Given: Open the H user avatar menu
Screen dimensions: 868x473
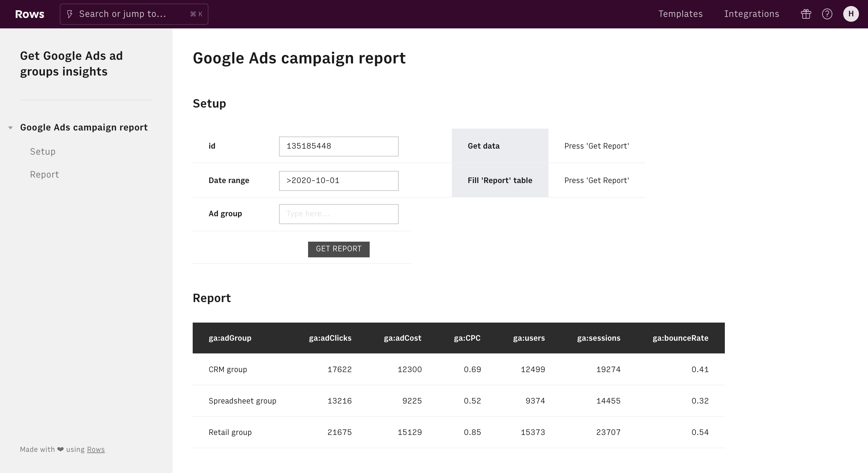Looking at the screenshot, I should pyautogui.click(x=850, y=14).
